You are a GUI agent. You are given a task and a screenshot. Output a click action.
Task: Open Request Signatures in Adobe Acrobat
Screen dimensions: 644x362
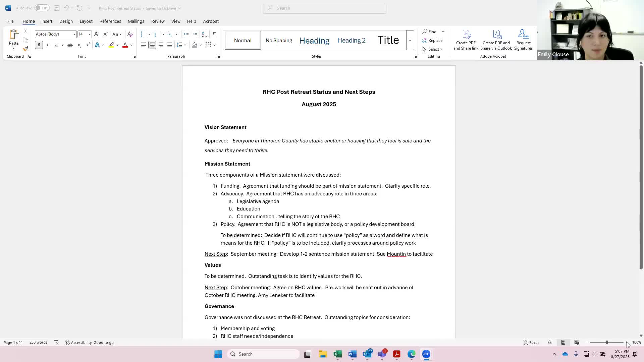[x=523, y=40]
